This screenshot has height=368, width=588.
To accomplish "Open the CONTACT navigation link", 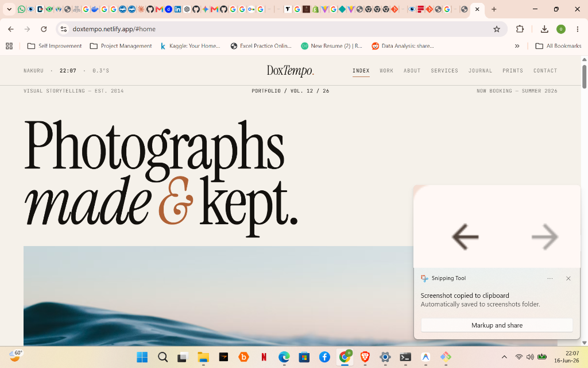I will [546, 71].
